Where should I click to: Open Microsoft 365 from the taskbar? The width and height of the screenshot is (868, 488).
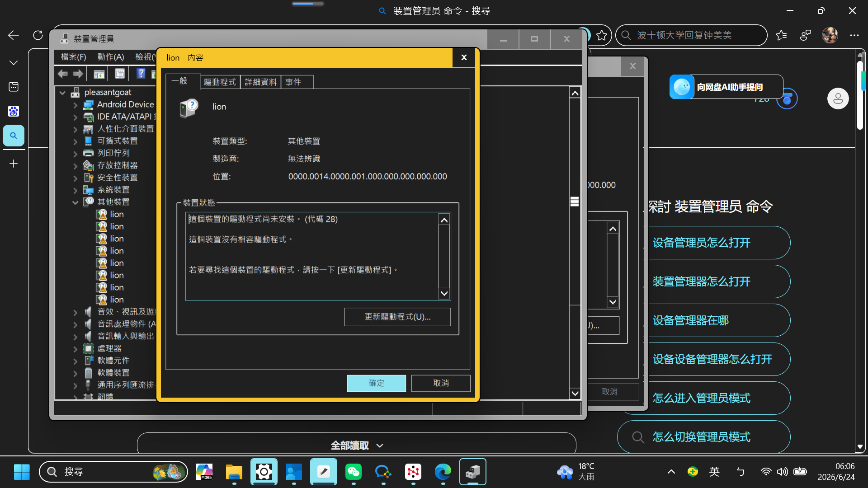[x=204, y=472]
